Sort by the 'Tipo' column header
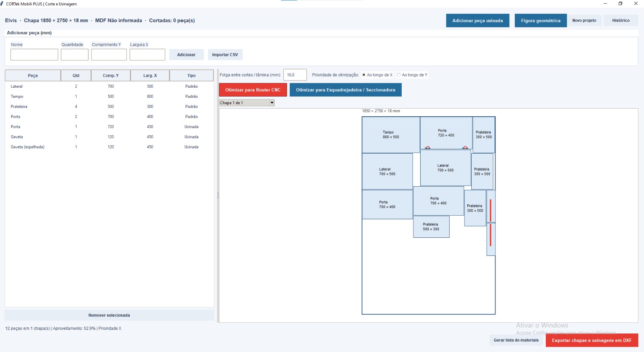 (x=192, y=76)
